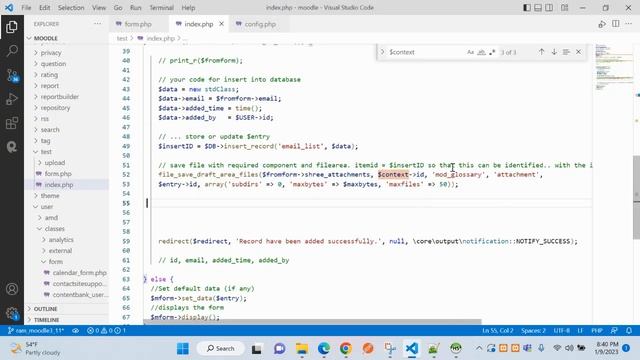Open Windows Start menu
This screenshot has width=640, height=360.
[x=183, y=348]
